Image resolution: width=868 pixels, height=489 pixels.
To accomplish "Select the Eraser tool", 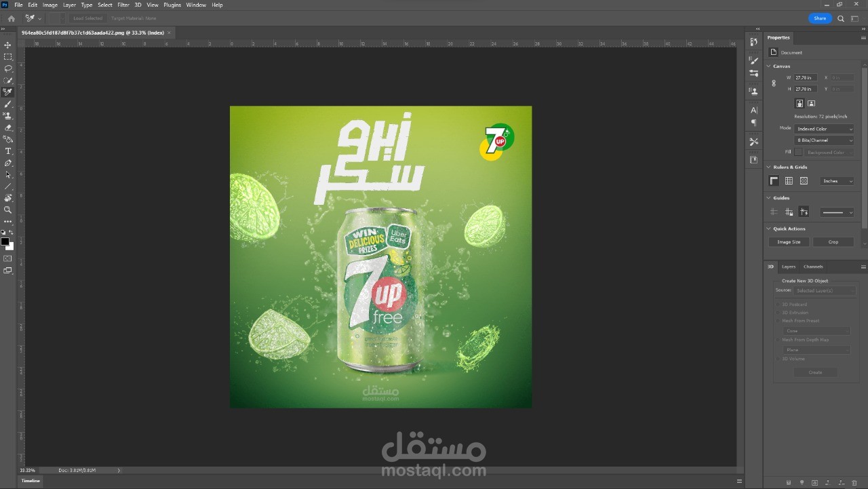I will pyautogui.click(x=8, y=128).
